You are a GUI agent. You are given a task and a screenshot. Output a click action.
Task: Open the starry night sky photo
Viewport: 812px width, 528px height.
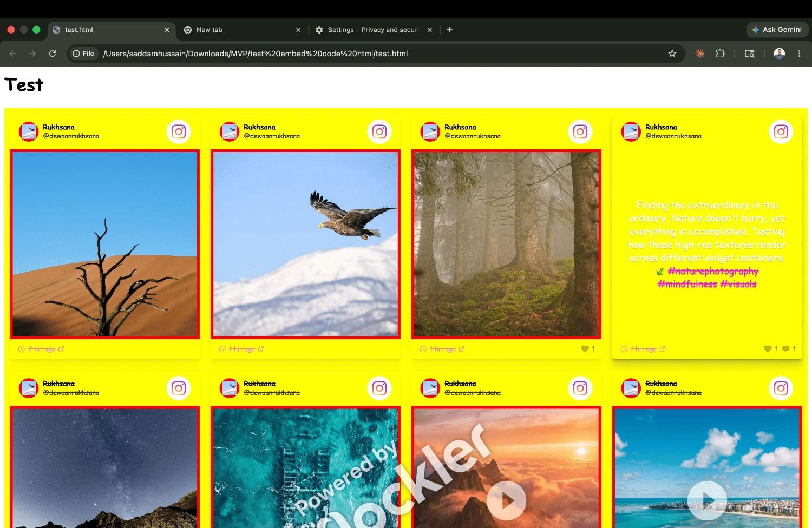(105, 467)
